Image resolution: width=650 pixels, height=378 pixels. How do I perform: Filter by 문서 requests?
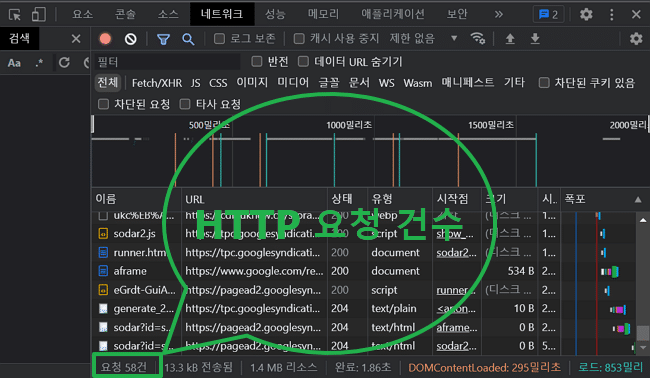pos(359,82)
